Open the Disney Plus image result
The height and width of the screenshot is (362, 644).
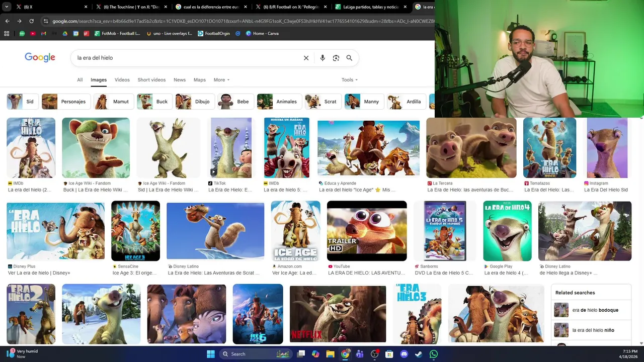tap(55, 231)
